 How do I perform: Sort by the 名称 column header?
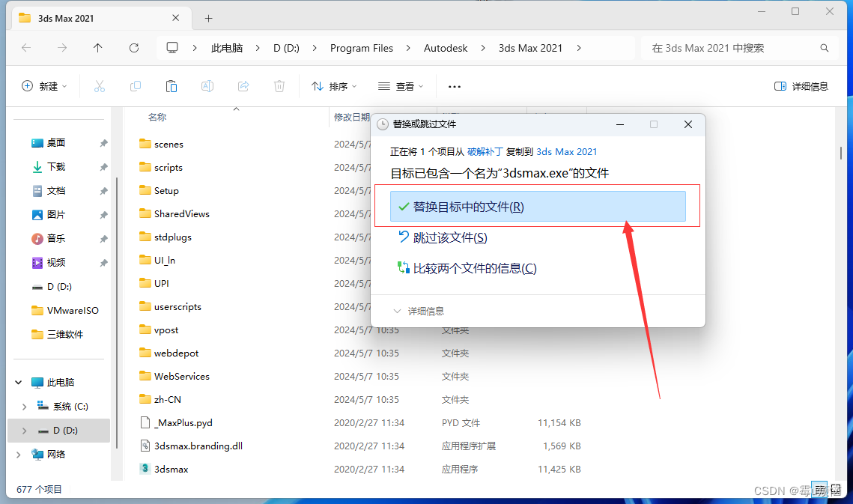(x=157, y=117)
